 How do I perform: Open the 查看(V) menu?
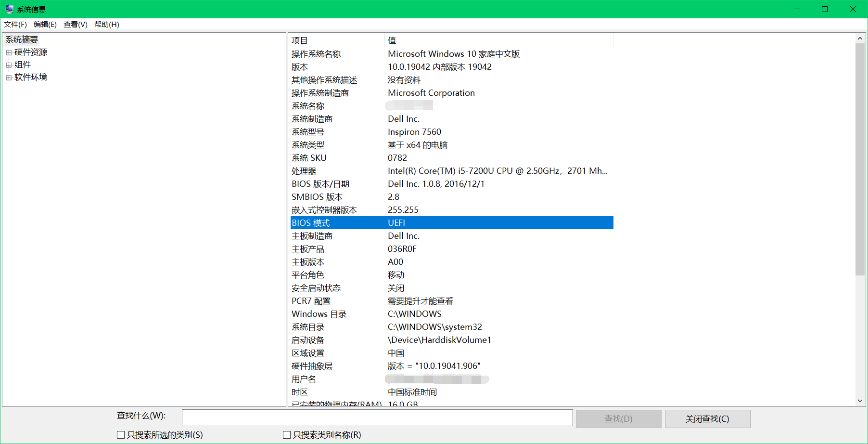(75, 24)
